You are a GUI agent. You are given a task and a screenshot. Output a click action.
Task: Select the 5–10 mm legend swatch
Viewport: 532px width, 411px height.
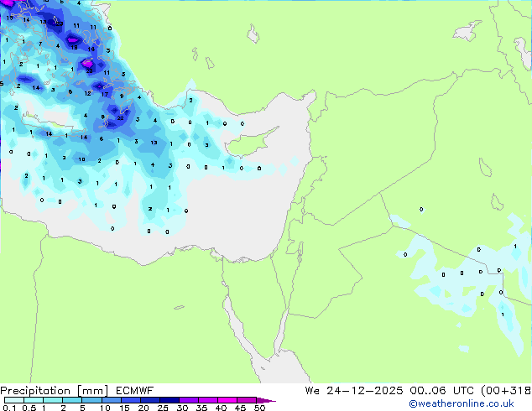click(91, 400)
